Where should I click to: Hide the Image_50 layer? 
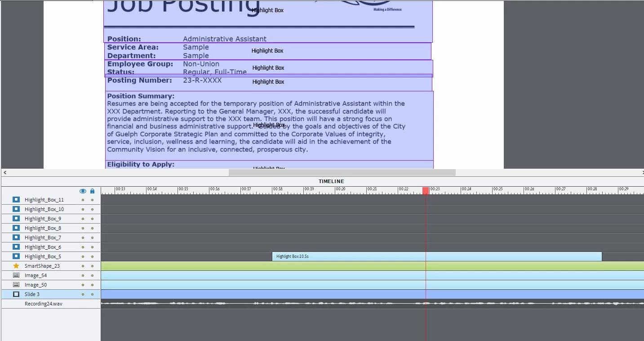(x=83, y=285)
